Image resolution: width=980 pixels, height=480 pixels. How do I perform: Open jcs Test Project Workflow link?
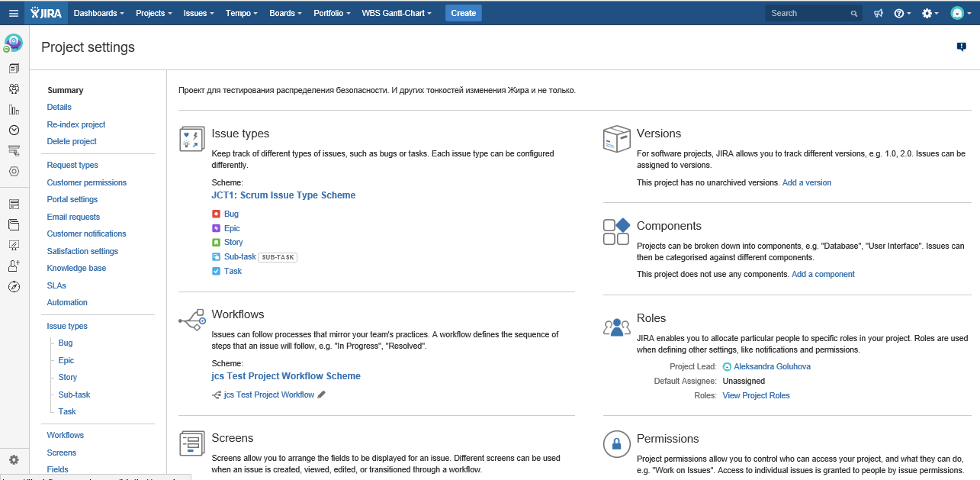point(268,395)
